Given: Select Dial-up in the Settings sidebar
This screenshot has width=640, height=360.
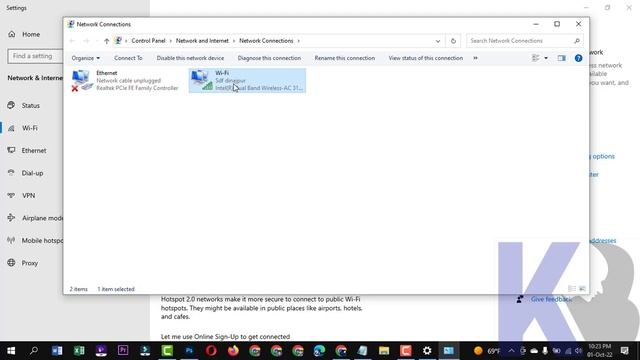Looking at the screenshot, I should point(31,173).
